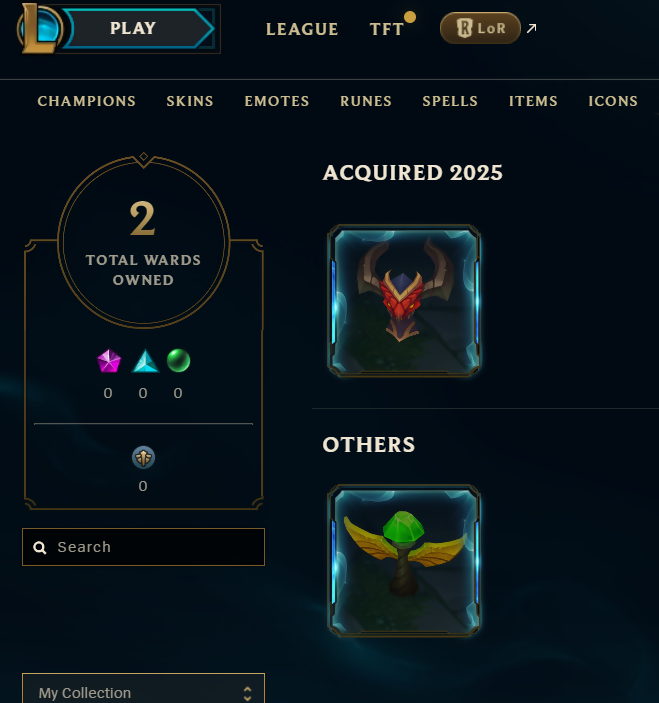Click the green orb gem icon
This screenshot has height=703, width=659.
click(x=178, y=360)
